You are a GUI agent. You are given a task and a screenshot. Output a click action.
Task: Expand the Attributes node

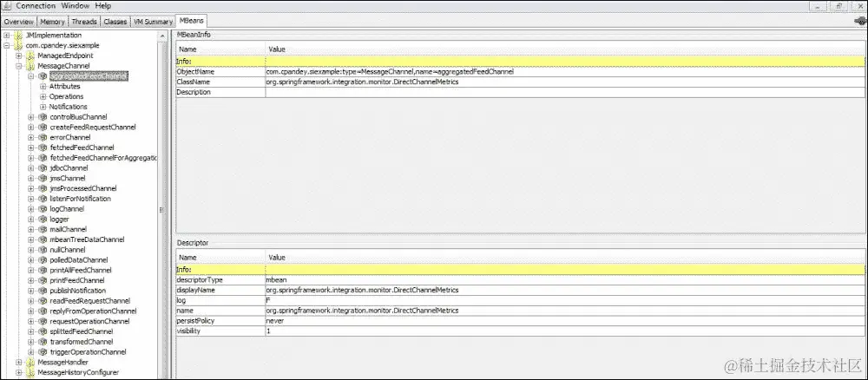pos(43,86)
